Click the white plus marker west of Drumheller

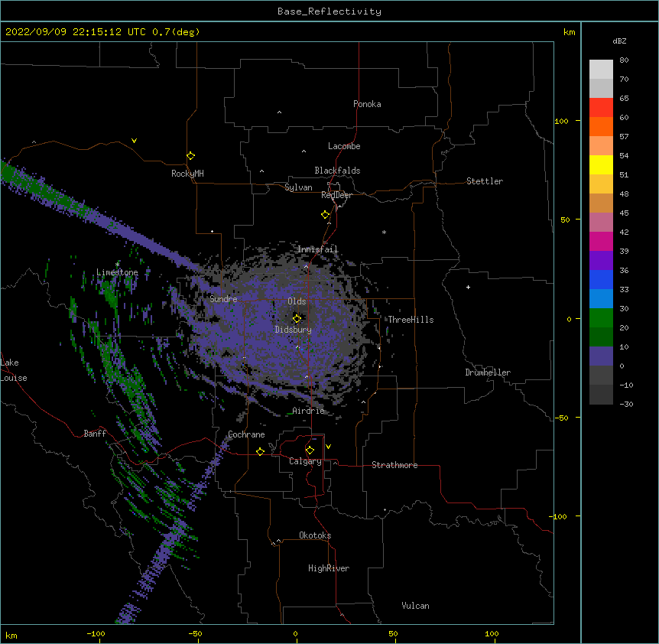468,287
